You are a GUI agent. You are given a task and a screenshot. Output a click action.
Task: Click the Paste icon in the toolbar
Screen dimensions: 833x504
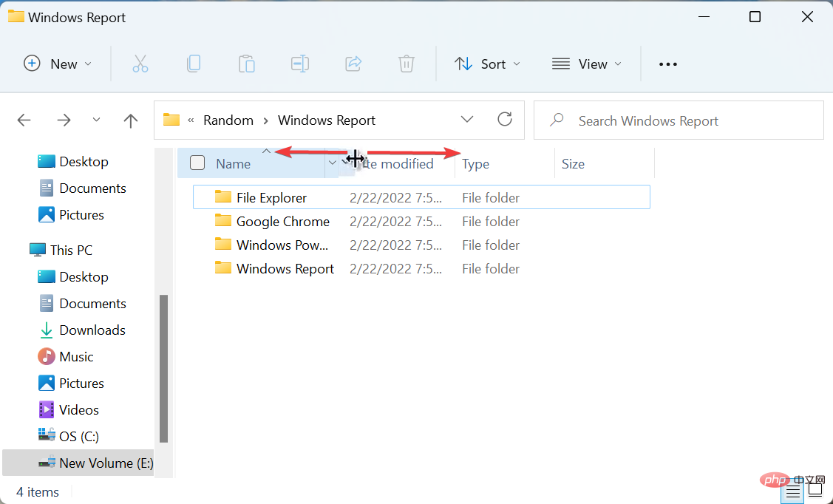click(247, 64)
